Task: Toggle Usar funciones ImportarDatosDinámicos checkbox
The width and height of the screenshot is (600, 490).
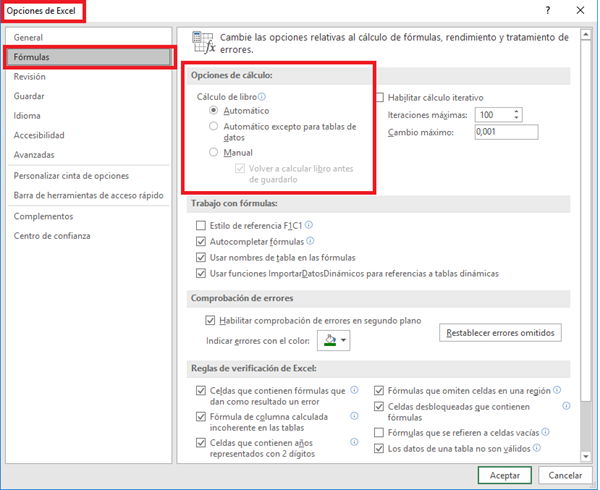Action: [201, 273]
